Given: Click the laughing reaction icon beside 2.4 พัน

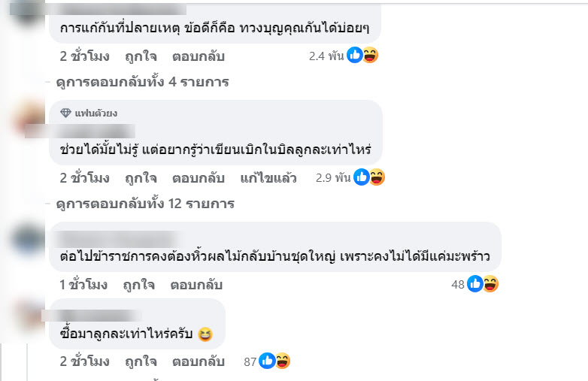Looking at the screenshot, I should pyautogui.click(x=370, y=55).
